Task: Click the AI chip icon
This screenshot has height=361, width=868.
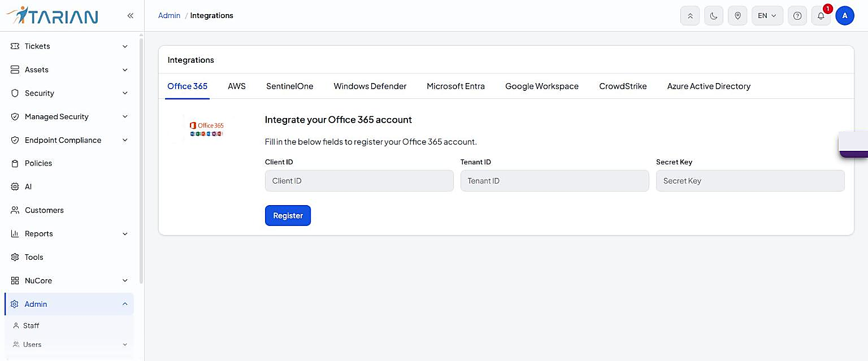Action: point(15,186)
